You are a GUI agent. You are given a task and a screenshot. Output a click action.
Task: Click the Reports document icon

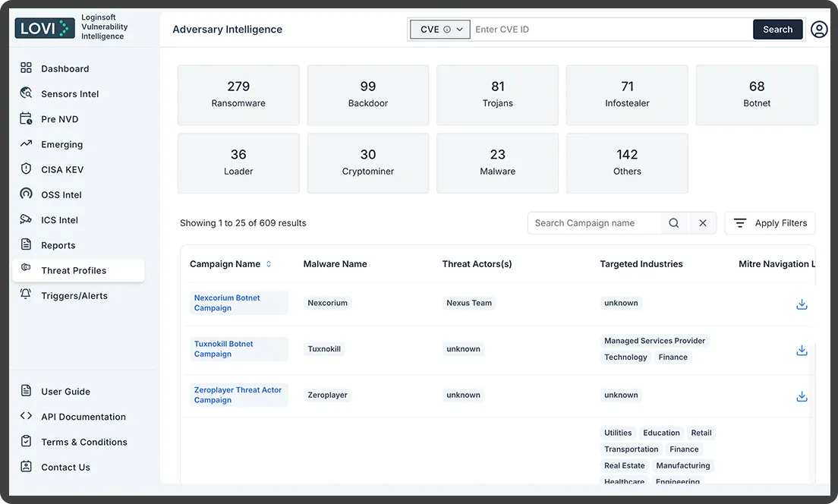[26, 244]
